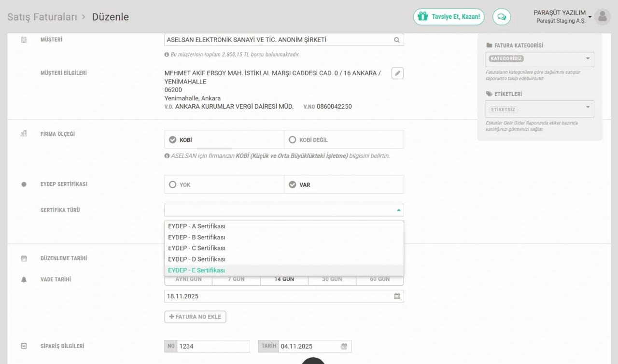Expand the Etiketleri dropdown

coord(588,107)
